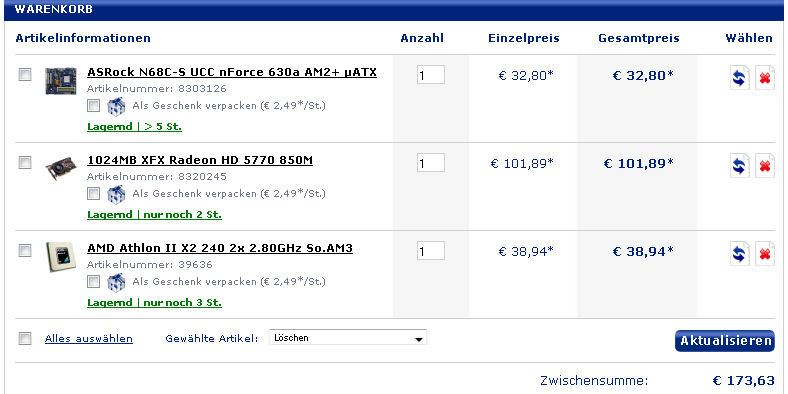
Task: Delete ASRock N68C-S with red X icon
Action: (x=765, y=78)
